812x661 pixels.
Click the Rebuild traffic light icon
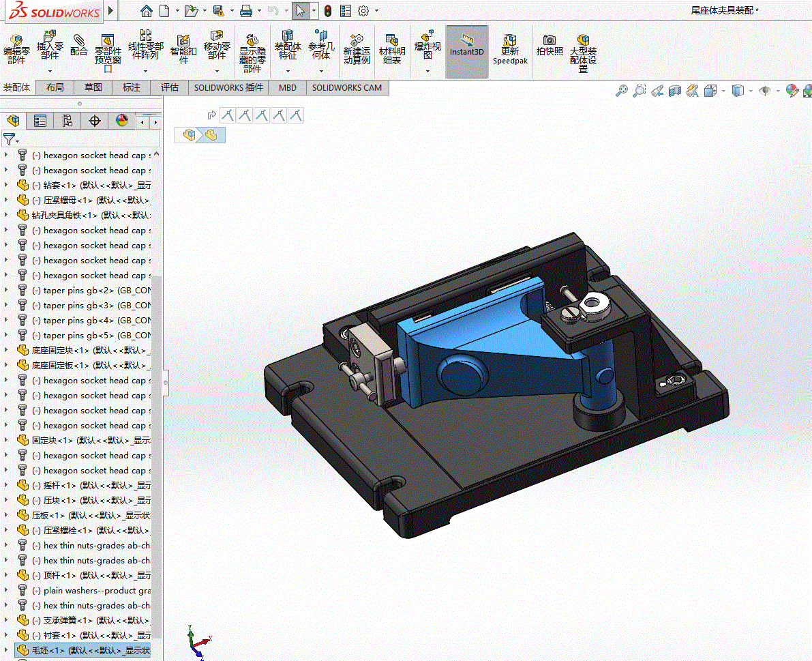(x=328, y=11)
